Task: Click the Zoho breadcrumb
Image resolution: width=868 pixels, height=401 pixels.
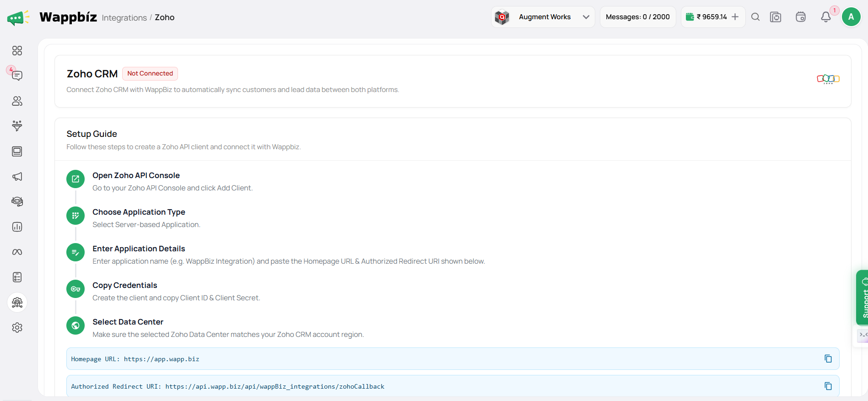Action: coord(165,17)
